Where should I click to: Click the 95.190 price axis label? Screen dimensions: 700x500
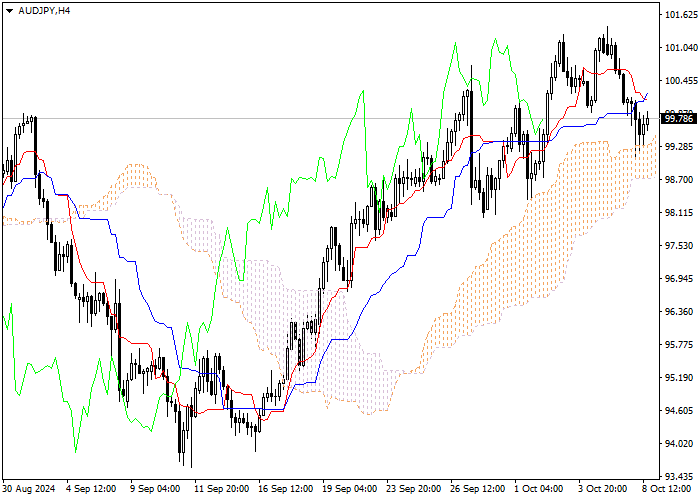point(681,378)
